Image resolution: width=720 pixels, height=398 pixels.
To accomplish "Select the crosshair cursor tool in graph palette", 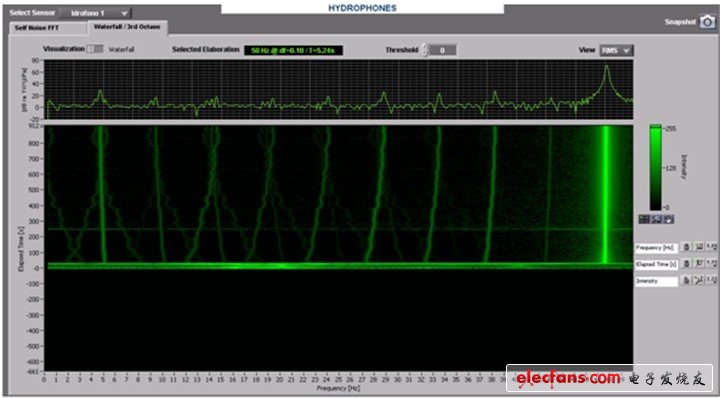I will (644, 219).
